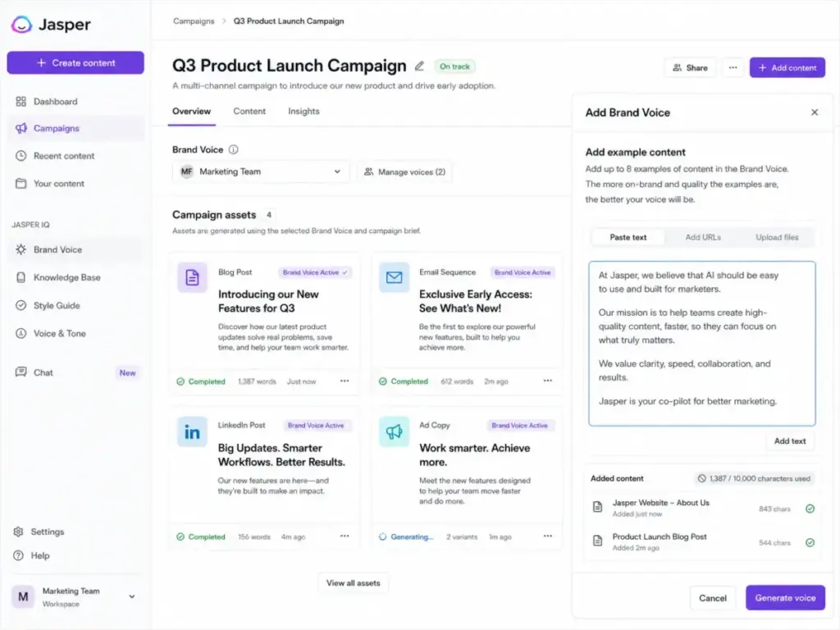Image resolution: width=840 pixels, height=630 pixels.
Task: Open Your content folder icon
Action: click(x=21, y=184)
